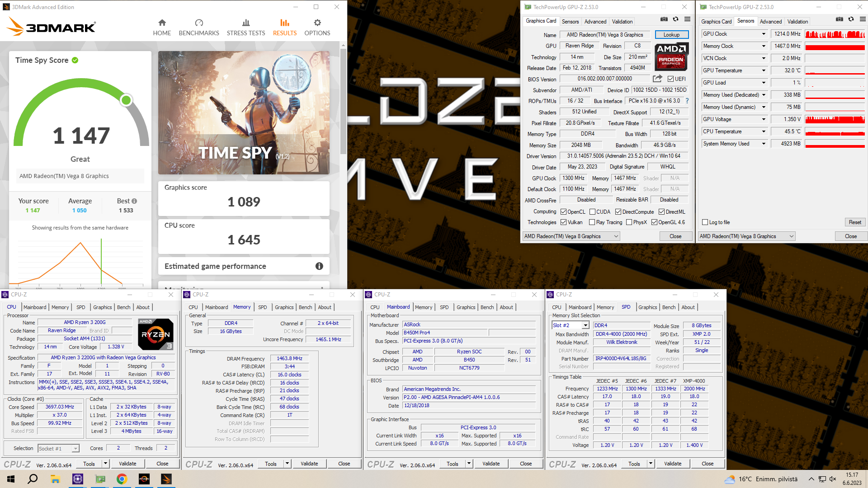The width and height of the screenshot is (868, 488).
Task: Switch to Sensors tab in GPU-Z Graphics Card window
Action: coord(570,22)
